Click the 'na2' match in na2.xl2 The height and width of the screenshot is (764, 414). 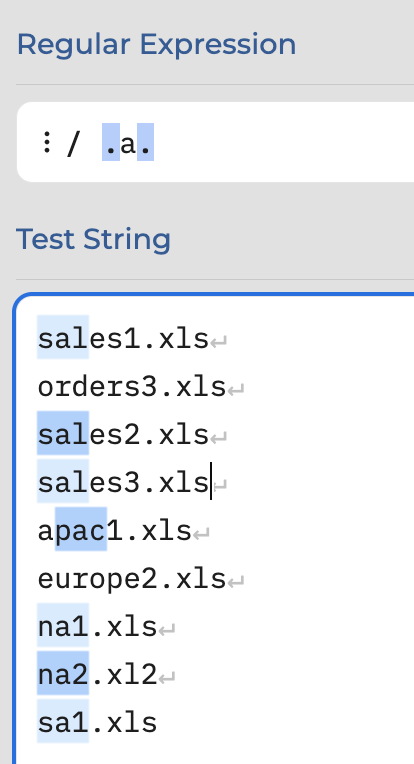coord(63,673)
